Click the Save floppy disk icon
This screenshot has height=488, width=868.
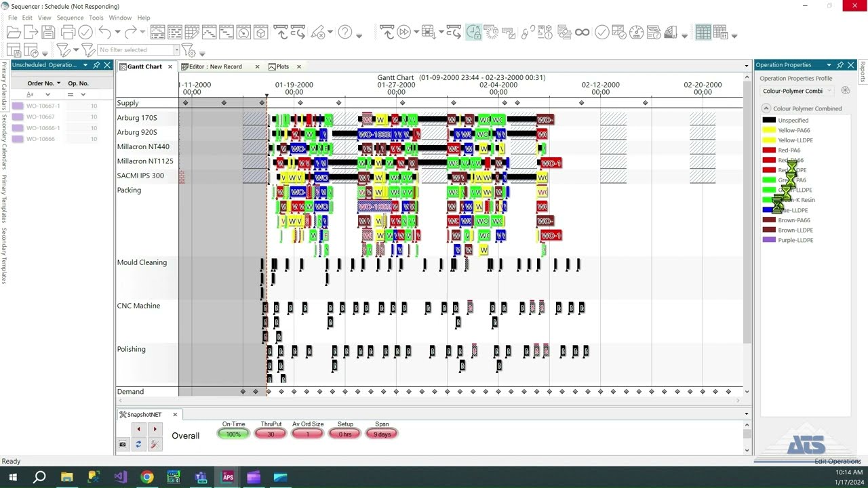pyautogui.click(x=48, y=32)
